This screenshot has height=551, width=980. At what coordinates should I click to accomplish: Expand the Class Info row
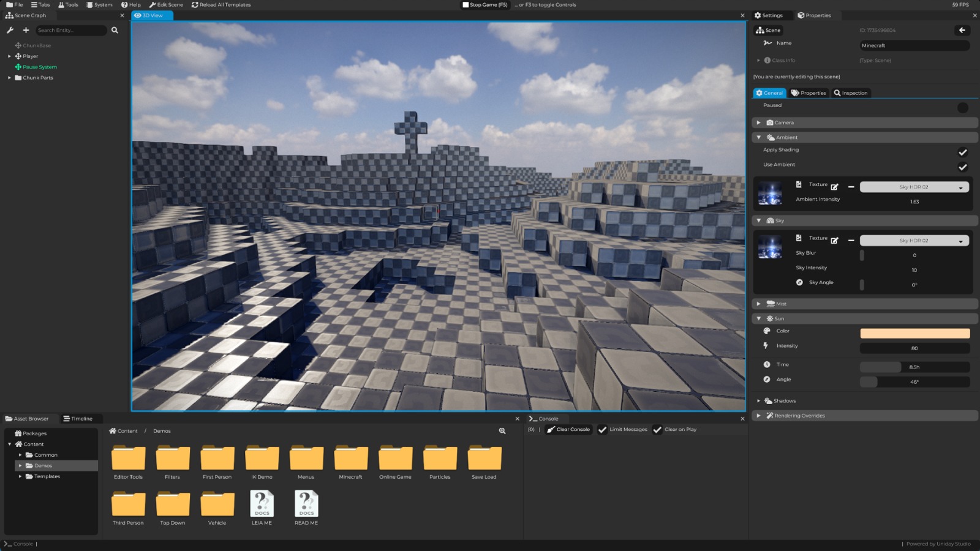tap(758, 60)
